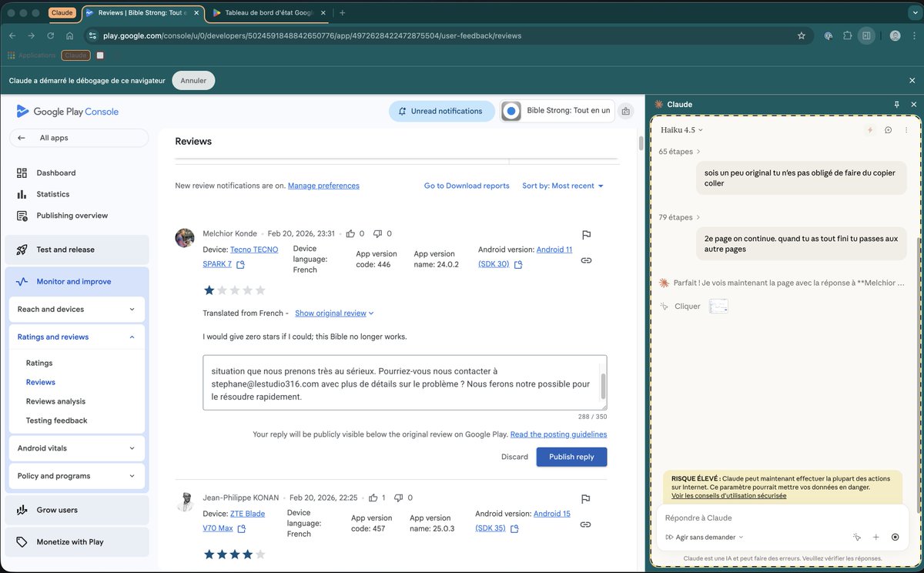Open Reviews analysis page
This screenshot has height=573, width=924.
coord(55,401)
